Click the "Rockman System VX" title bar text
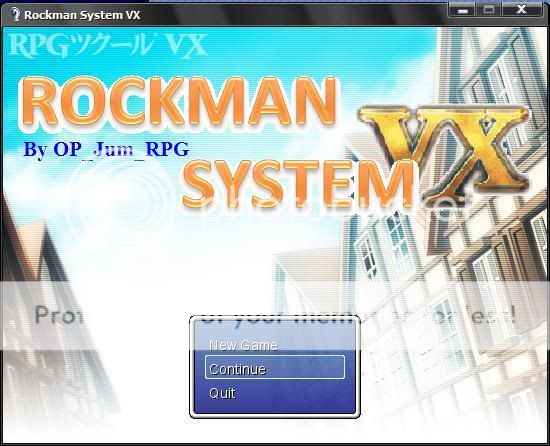The height and width of the screenshot is (446, 550). [82, 15]
